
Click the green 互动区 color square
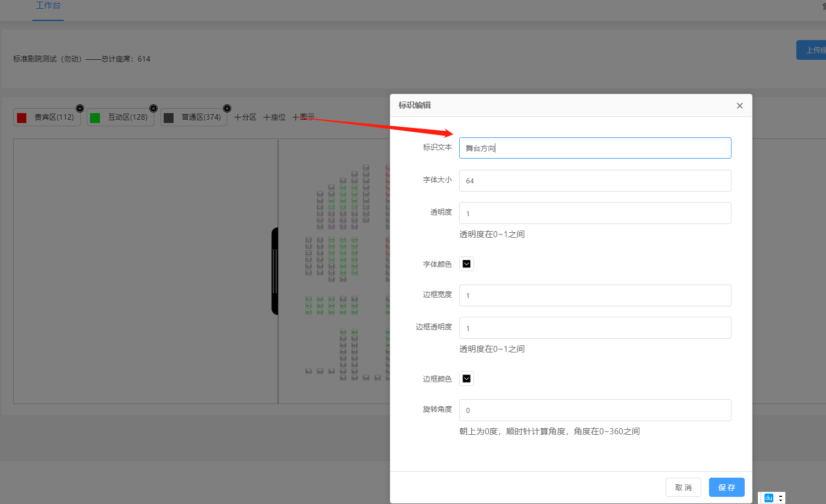click(95, 117)
